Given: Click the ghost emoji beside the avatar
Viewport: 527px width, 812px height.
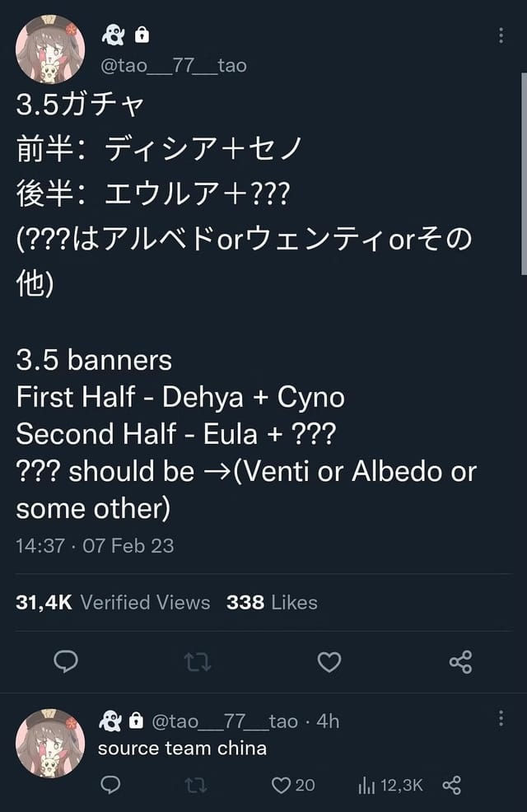Looking at the screenshot, I should (x=114, y=34).
